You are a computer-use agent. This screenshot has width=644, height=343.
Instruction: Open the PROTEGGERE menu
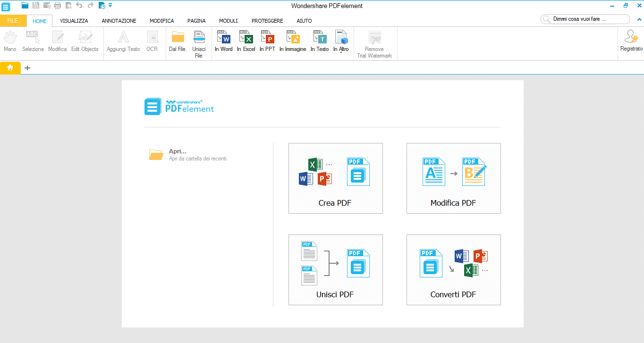(x=267, y=21)
